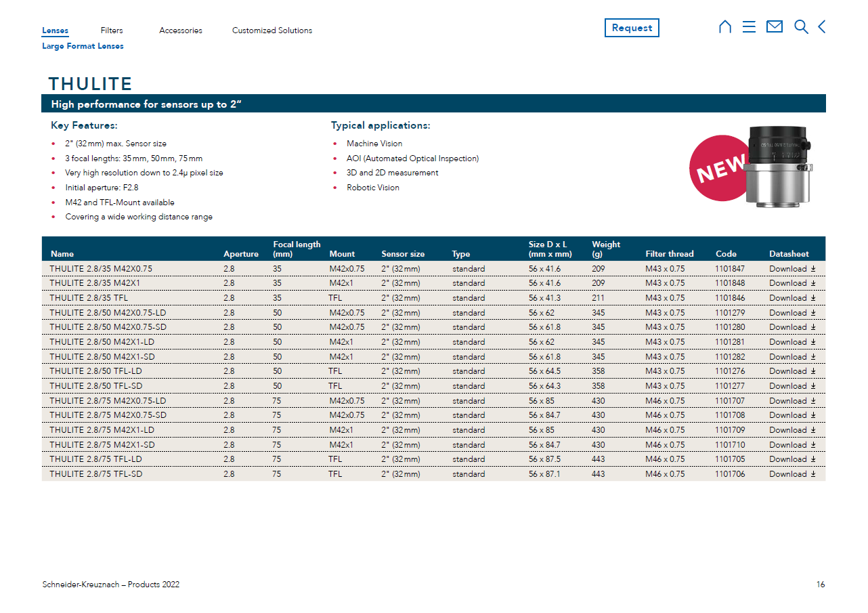Click the Mount column header
The image size is (868, 613).
(342, 254)
